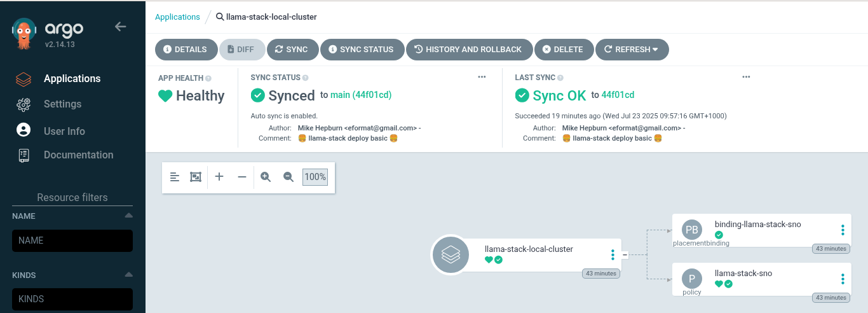Viewport: 868px width, 313px height.
Task: Open the application DETAILS button
Action: [186, 50]
